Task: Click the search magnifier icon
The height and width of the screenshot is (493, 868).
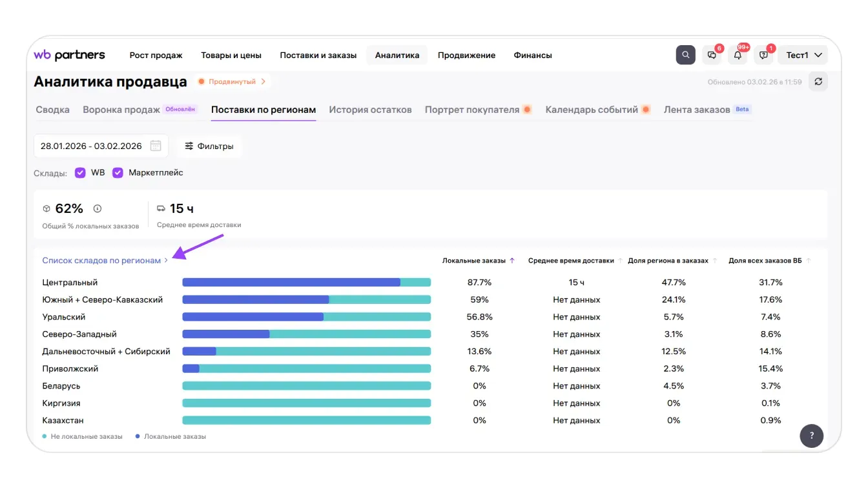Action: [685, 55]
